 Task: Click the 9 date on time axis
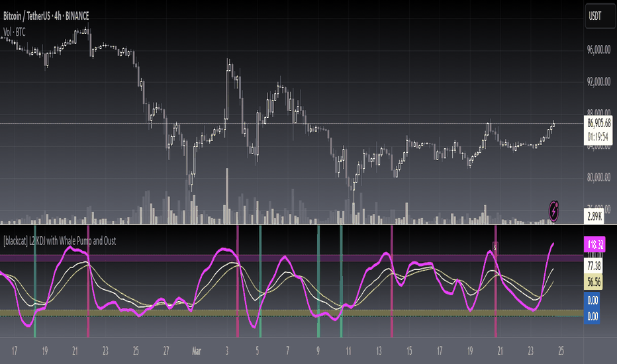[x=318, y=351]
